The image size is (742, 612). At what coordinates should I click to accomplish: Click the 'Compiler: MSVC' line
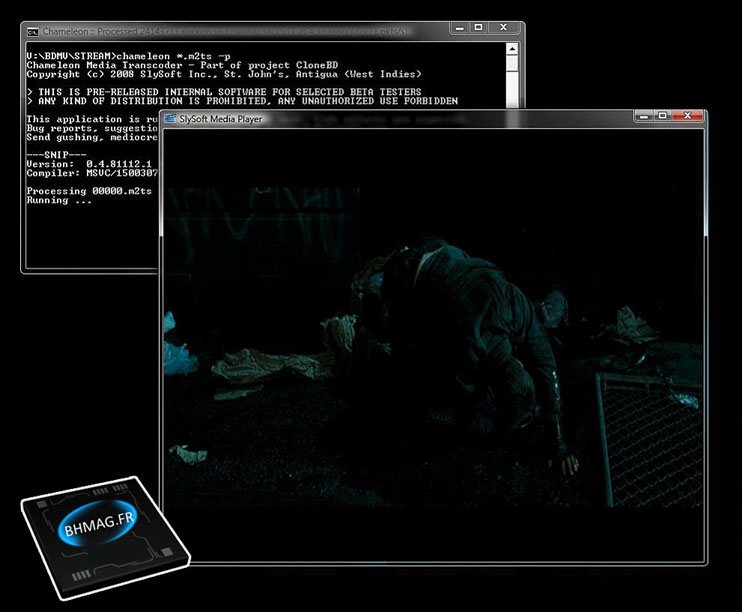coord(92,173)
